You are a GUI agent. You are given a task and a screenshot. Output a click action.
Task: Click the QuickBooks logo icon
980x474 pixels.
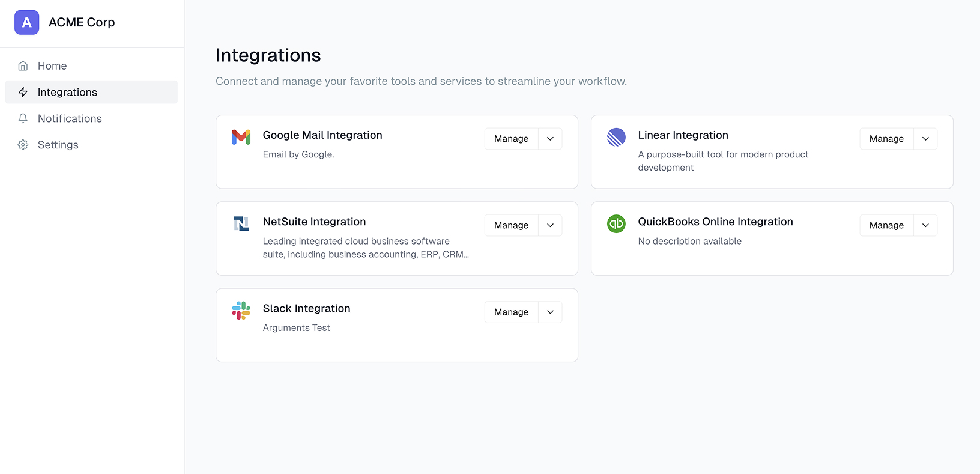[x=616, y=223]
